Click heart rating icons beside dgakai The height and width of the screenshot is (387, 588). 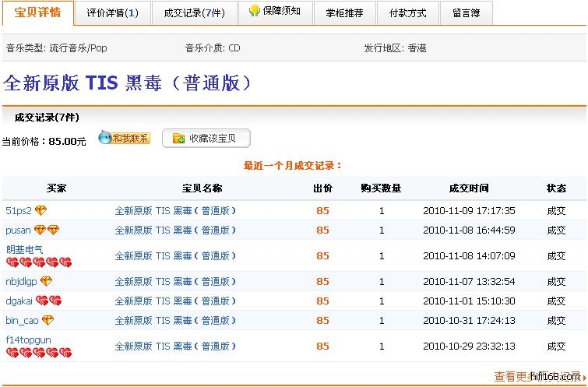48,301
